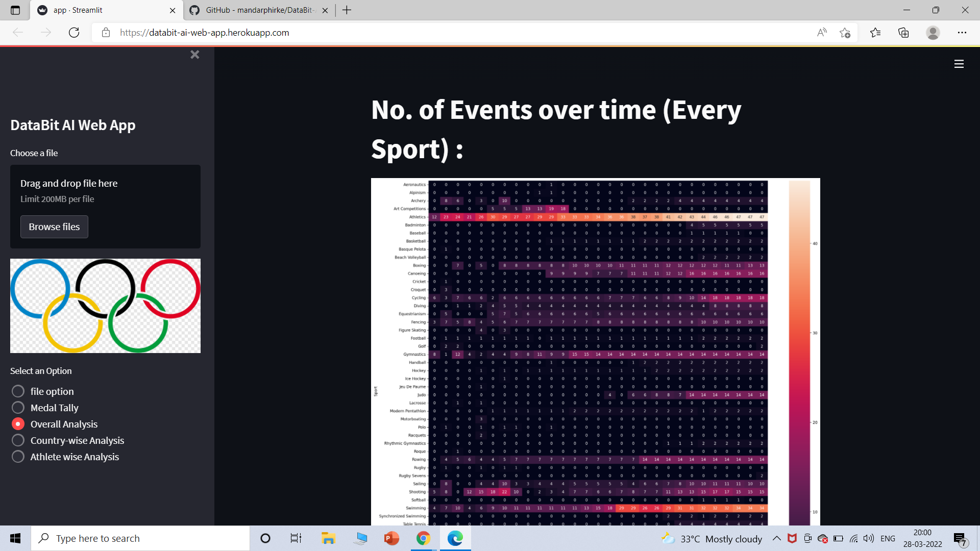Open a new browser tab
Image resolution: width=980 pixels, height=551 pixels.
pyautogui.click(x=347, y=10)
